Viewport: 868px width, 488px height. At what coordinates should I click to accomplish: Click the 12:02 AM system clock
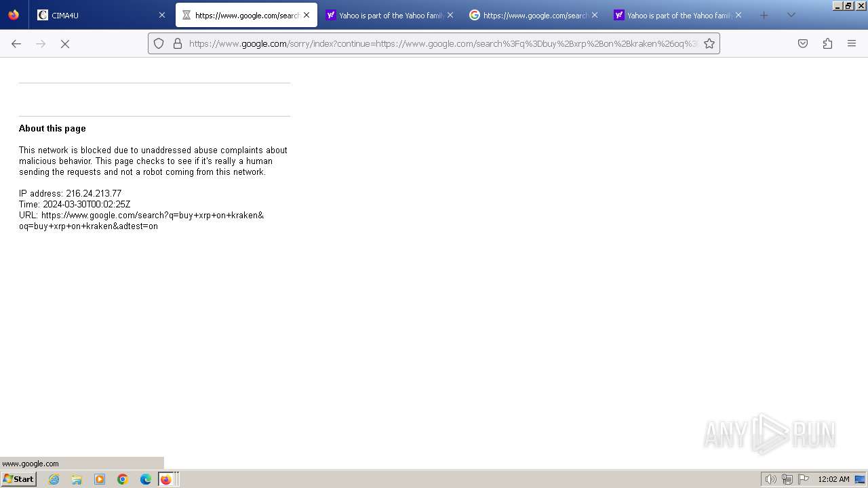(x=833, y=479)
